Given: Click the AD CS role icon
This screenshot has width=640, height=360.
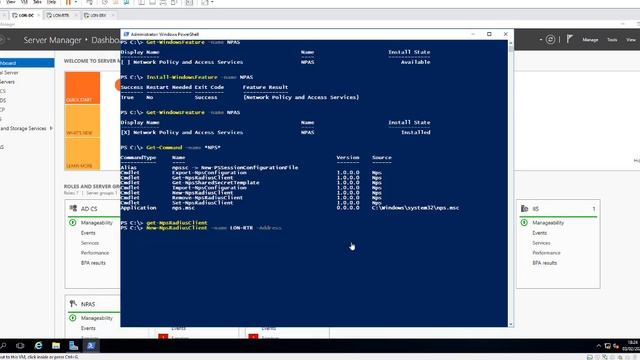Looking at the screenshot, I should [x=73, y=208].
